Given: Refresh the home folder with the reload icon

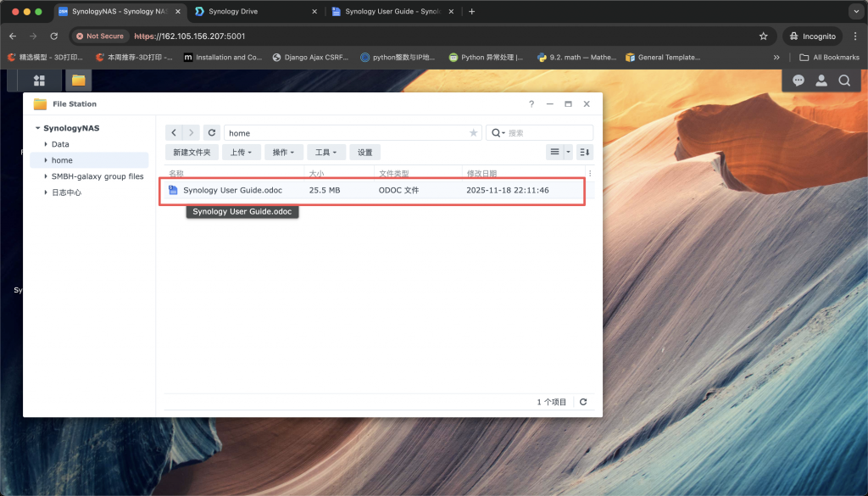Looking at the screenshot, I should [212, 133].
